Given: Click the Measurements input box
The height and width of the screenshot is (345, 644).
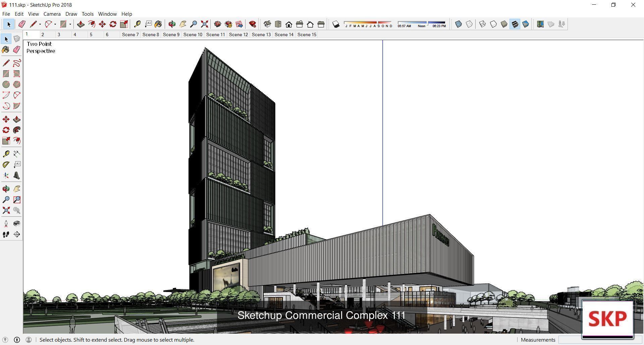Looking at the screenshot, I should [600, 340].
